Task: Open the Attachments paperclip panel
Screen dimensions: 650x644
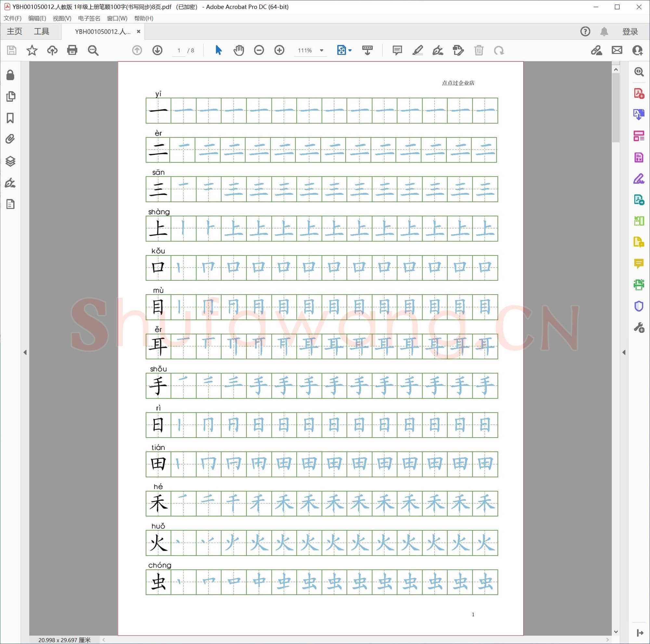Action: pos(10,139)
